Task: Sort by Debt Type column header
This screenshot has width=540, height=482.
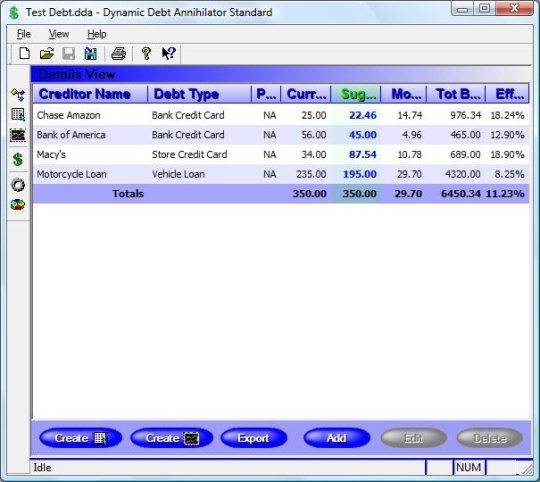Action: [x=200, y=94]
